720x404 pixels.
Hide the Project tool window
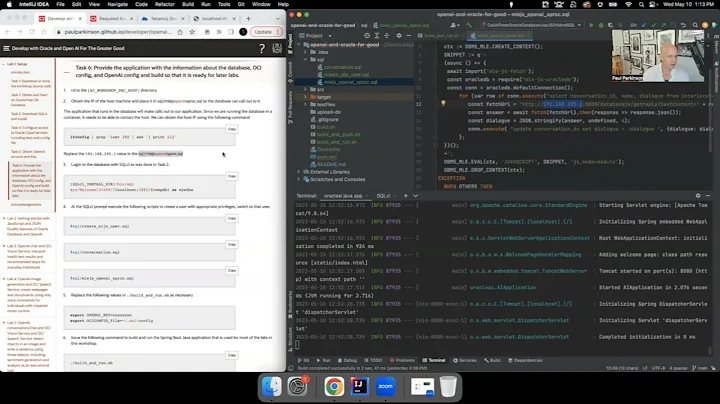click(409, 35)
